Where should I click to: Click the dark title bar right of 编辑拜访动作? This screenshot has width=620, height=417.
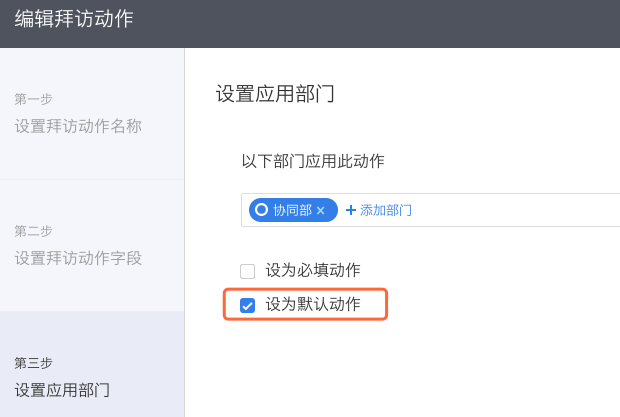tap(400, 20)
